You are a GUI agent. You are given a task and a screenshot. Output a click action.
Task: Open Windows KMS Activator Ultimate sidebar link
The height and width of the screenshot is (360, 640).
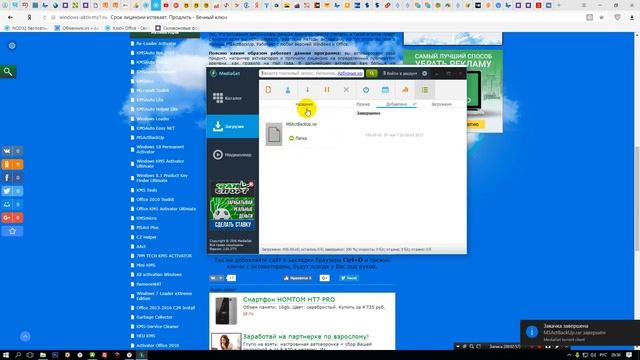160,163
